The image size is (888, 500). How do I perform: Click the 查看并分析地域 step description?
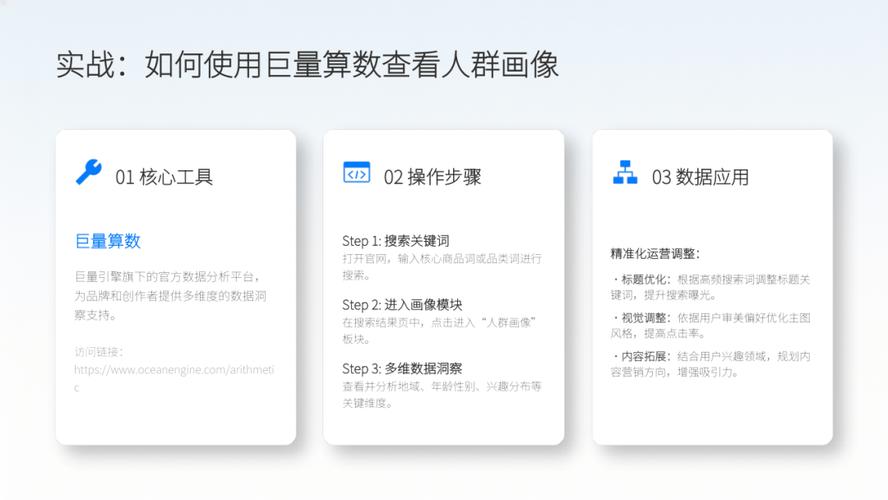click(x=442, y=395)
